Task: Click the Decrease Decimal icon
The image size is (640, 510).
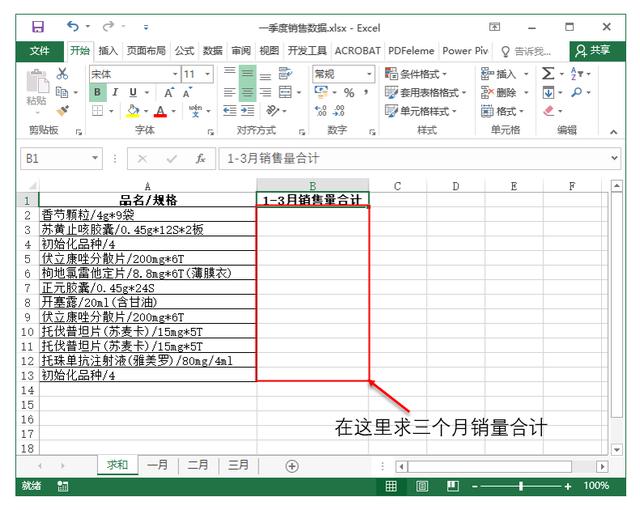Action: pyautogui.click(x=339, y=111)
